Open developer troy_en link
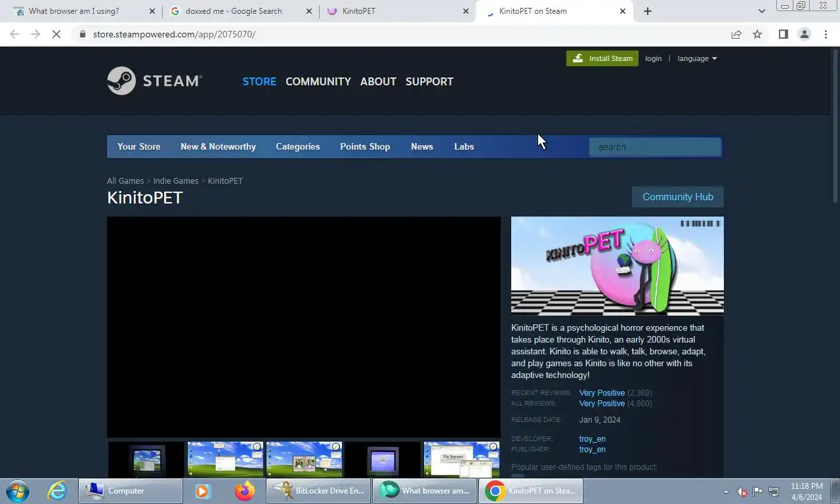 (x=592, y=439)
